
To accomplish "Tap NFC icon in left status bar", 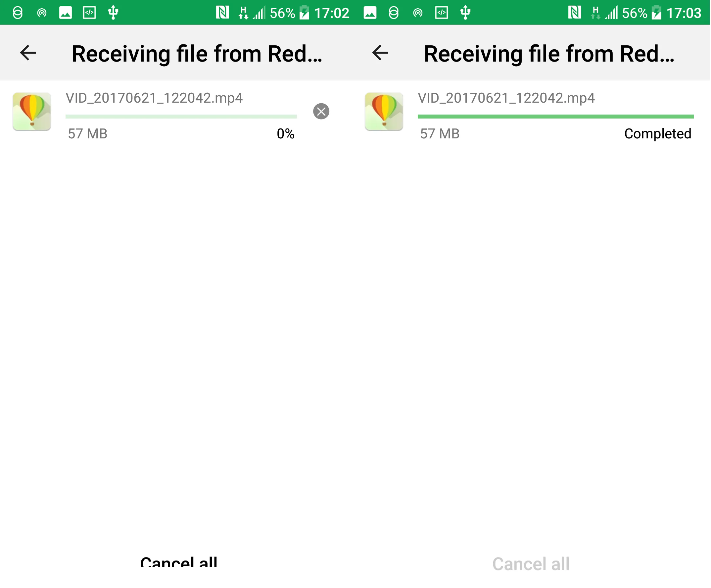I will pyautogui.click(x=223, y=13).
